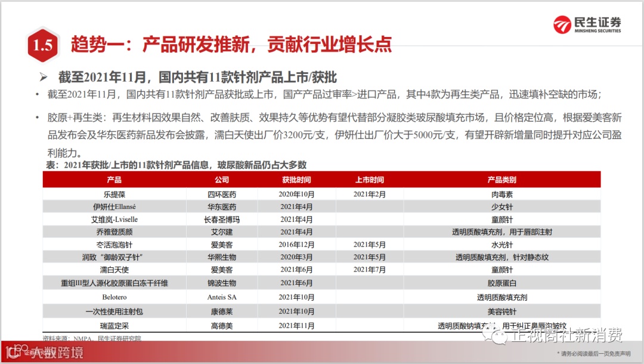The width and height of the screenshot is (644, 364).
Task: Select approval date 2021年10月 in 康德莱 row
Action: 296,311
